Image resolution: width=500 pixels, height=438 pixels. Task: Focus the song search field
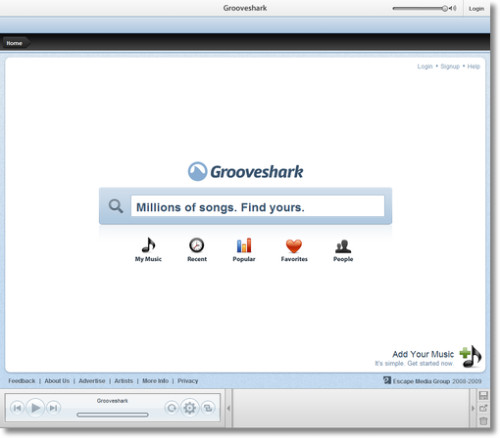[x=257, y=206]
